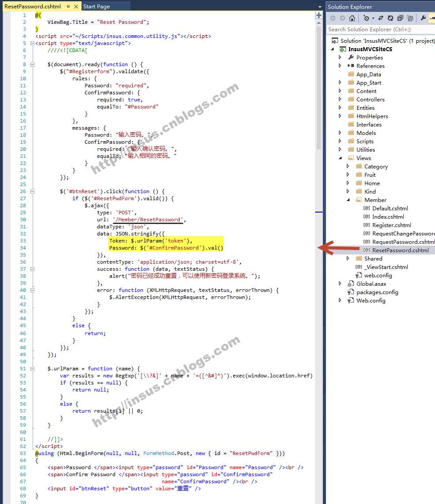Open the Pending Changes Filter dropdown arrow
The height and width of the screenshot is (504, 435).
pos(373,19)
